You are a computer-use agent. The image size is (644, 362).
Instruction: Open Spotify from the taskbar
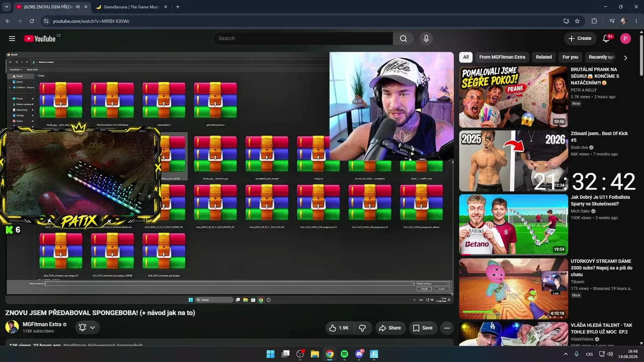[344, 354]
